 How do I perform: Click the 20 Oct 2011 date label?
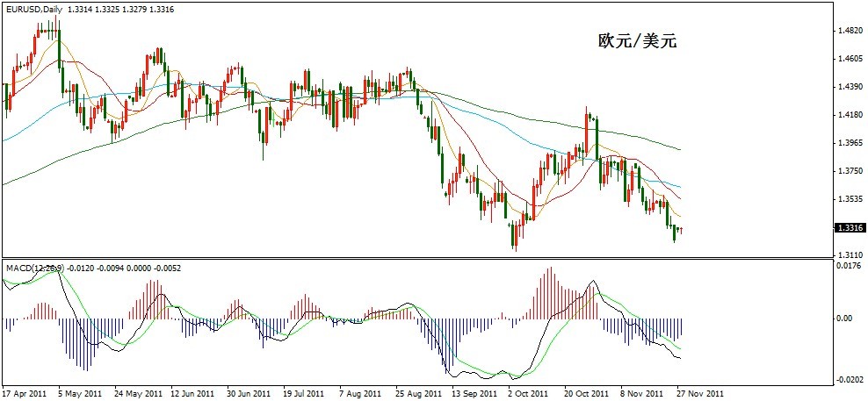point(586,394)
